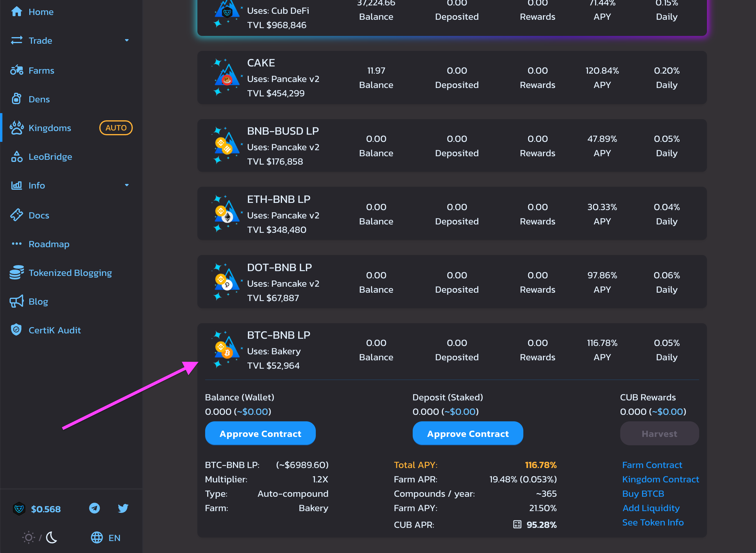Click the Dens backpack icon
This screenshot has height=553, width=756.
(x=16, y=99)
